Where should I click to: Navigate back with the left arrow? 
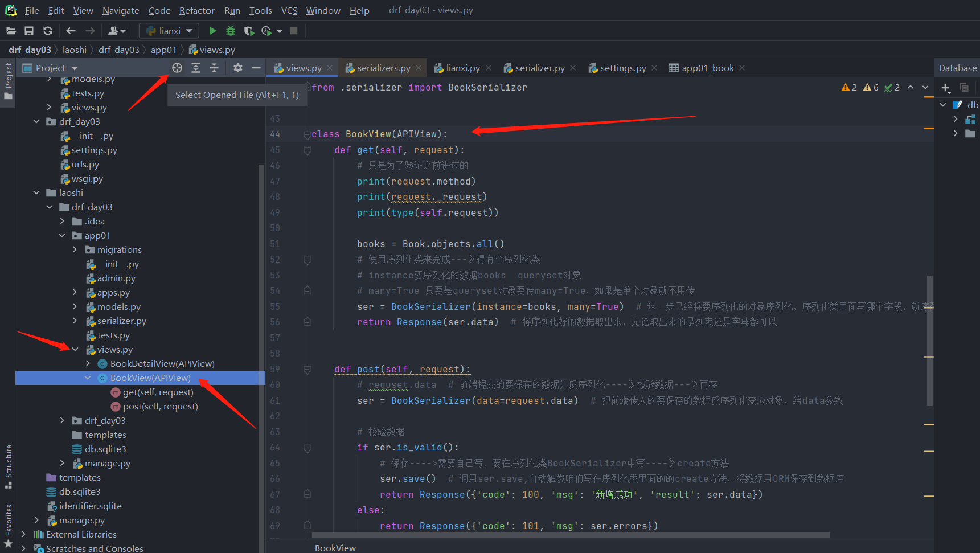pyautogui.click(x=71, y=31)
